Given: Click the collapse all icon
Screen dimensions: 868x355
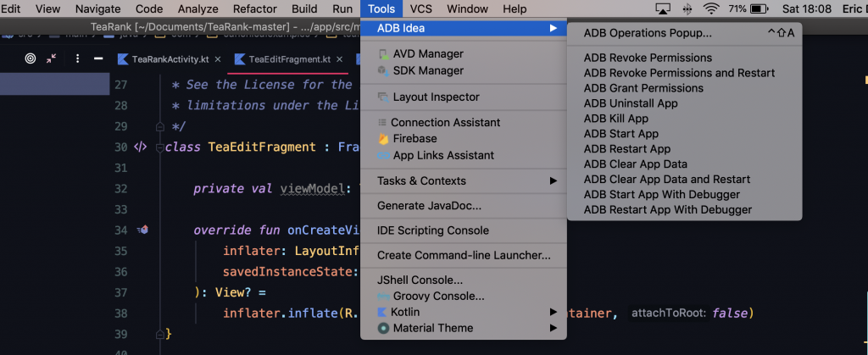Looking at the screenshot, I should [52, 59].
